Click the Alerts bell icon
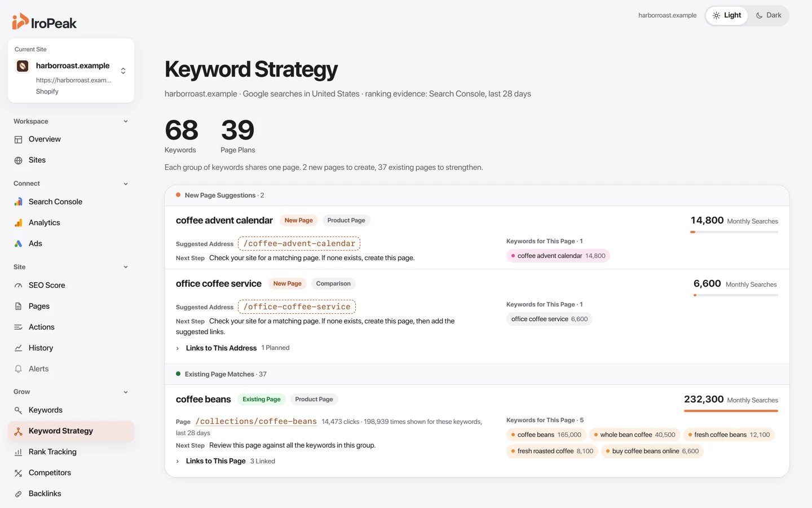This screenshot has height=508, width=812. pos(18,369)
